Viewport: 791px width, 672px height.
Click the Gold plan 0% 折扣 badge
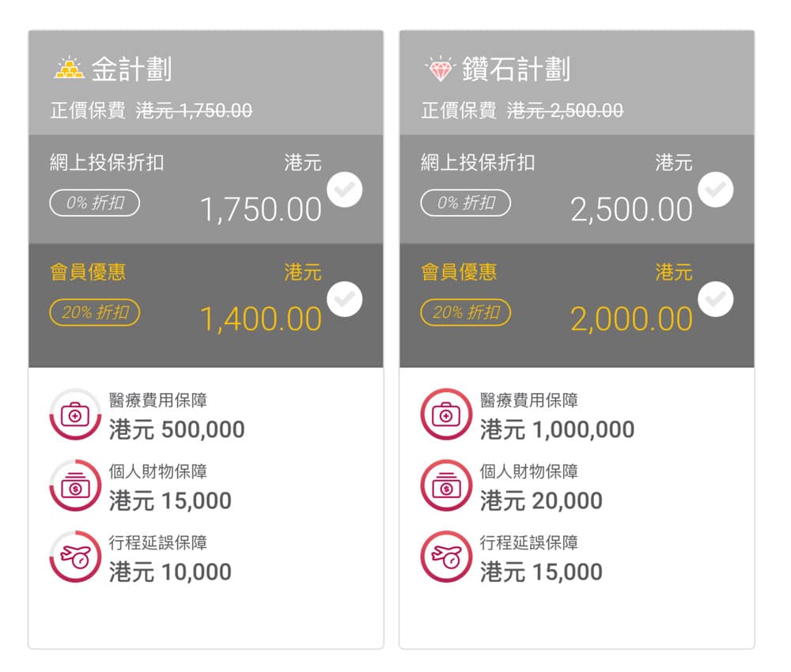click(x=95, y=203)
